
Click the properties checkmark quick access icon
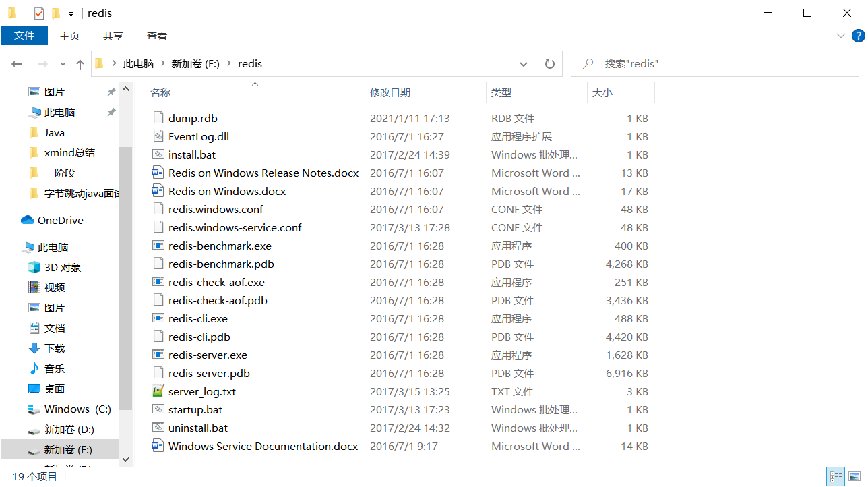pyautogui.click(x=39, y=13)
